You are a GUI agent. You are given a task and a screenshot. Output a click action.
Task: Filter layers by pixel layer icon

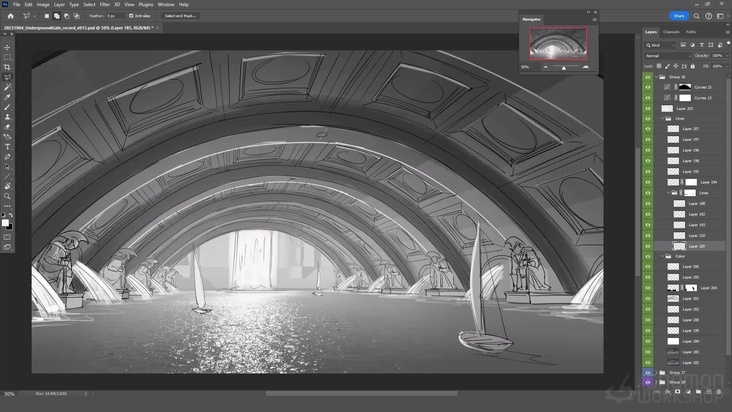click(x=683, y=45)
